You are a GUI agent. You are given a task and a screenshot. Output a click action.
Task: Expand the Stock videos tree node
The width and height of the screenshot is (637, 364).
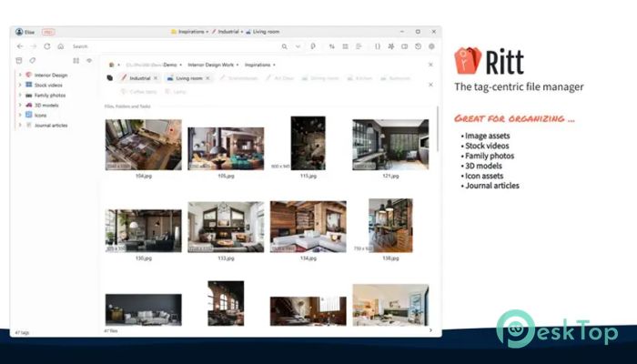click(20, 85)
